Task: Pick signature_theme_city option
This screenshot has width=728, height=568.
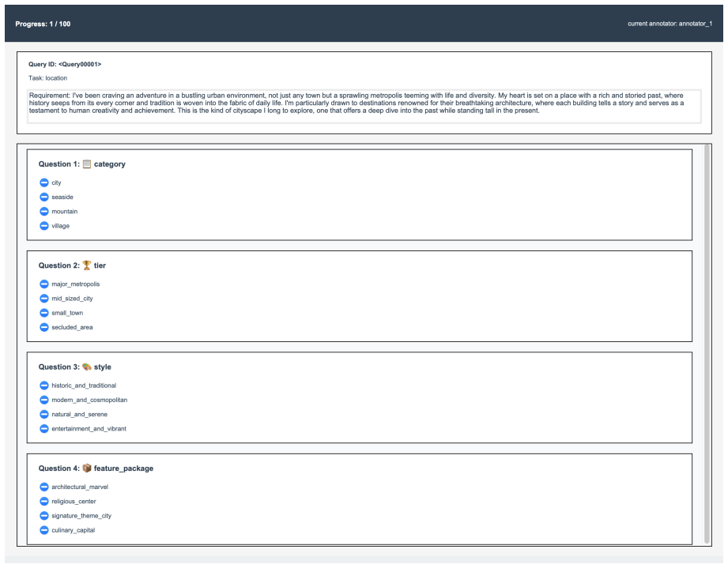Action: tap(44, 516)
